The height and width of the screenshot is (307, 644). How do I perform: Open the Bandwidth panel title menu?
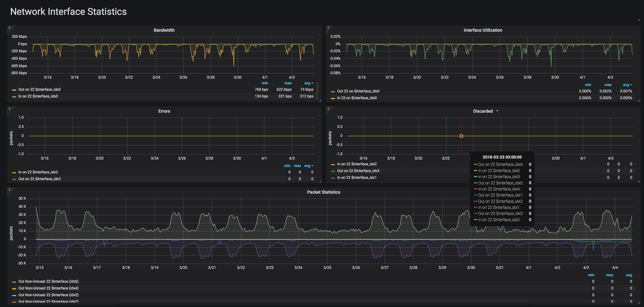point(164,30)
